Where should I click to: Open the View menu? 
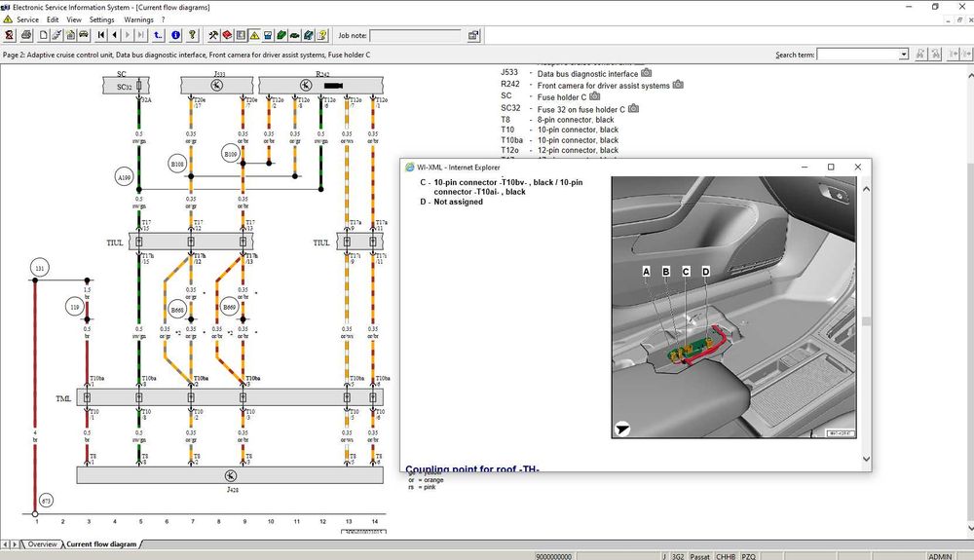74,19
